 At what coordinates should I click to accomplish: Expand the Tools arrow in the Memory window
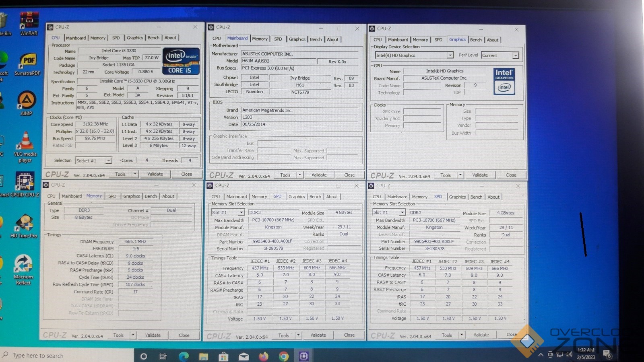tap(133, 335)
